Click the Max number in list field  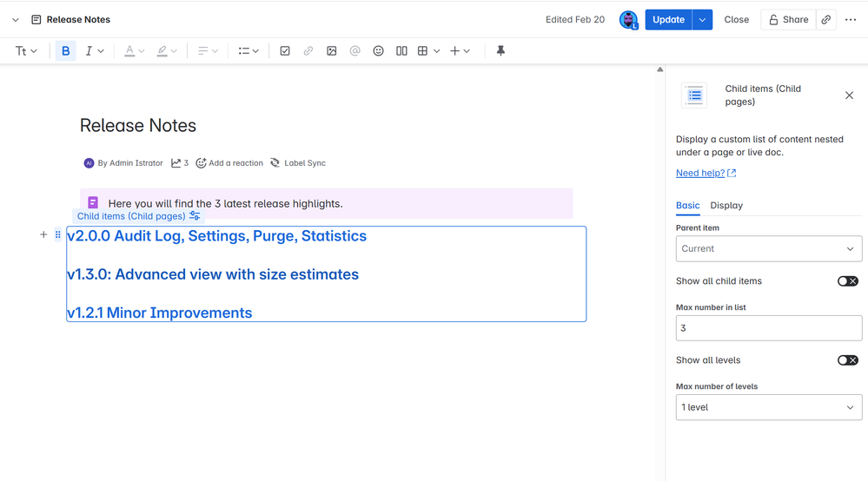(769, 328)
